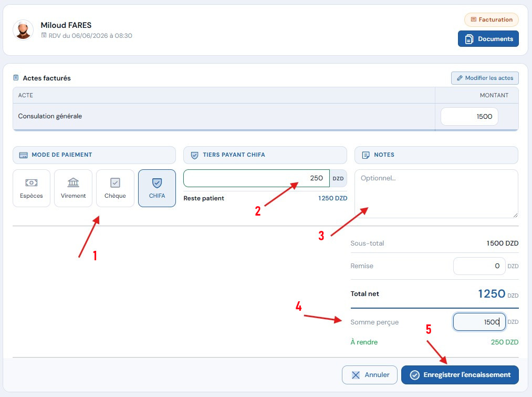
Task: Select the Espèces cash payment icon
Action: tap(31, 182)
